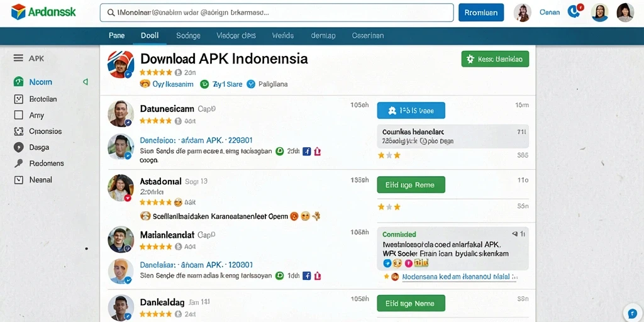Tick the Arny checkbox
Image resolution: width=644 pixels, height=322 pixels.
tap(18, 115)
